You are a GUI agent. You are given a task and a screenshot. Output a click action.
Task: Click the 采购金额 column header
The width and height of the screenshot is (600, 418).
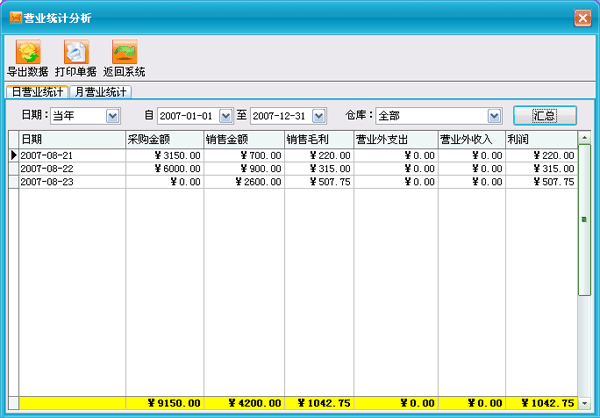(x=164, y=139)
